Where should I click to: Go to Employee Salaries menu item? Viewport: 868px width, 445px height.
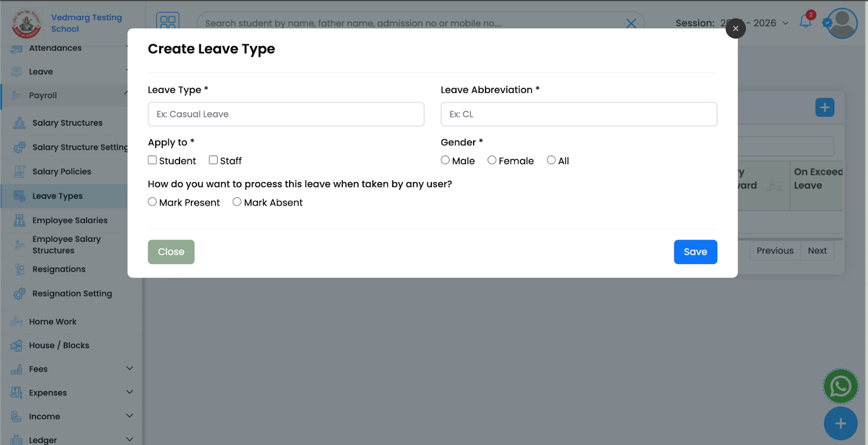tap(69, 221)
